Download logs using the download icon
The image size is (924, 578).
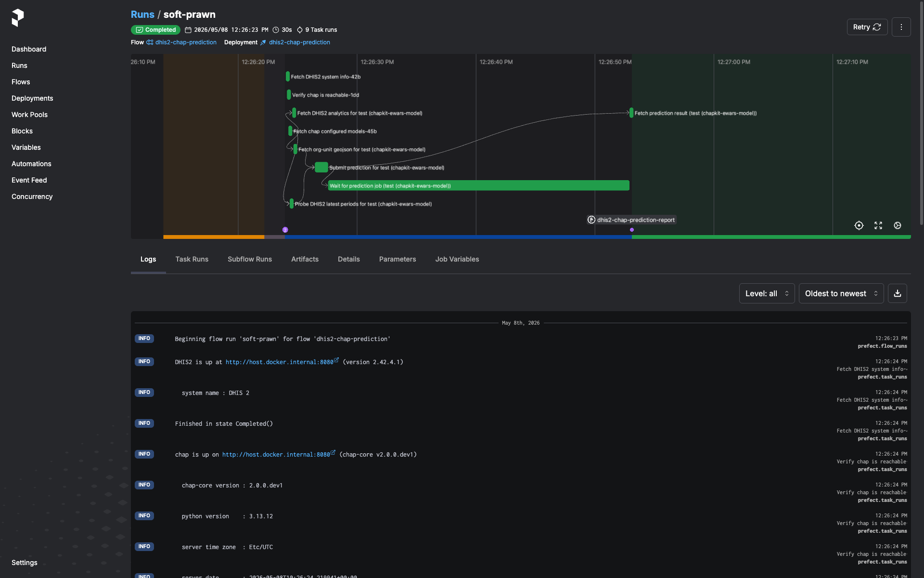click(898, 293)
